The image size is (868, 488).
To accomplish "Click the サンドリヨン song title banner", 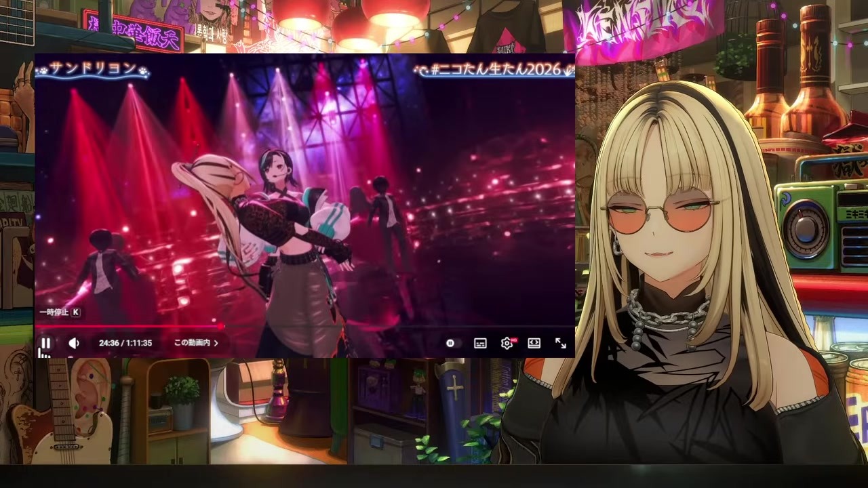I will tap(92, 69).
